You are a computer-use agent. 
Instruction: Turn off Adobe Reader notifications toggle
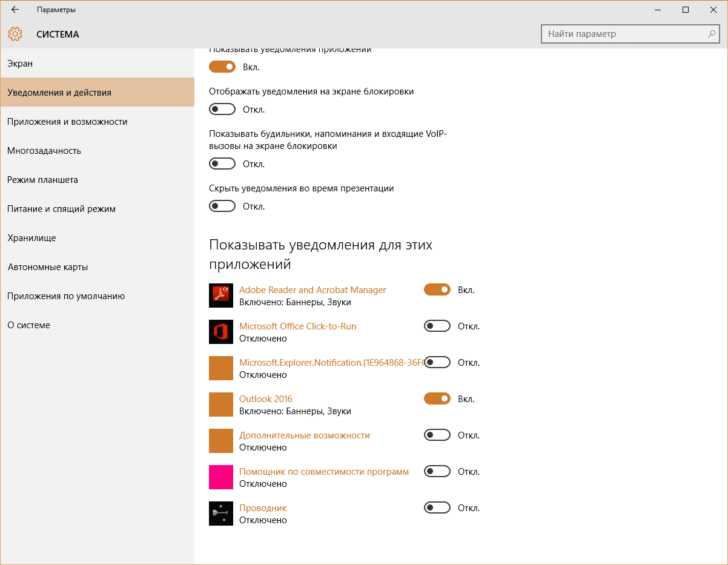click(x=437, y=290)
